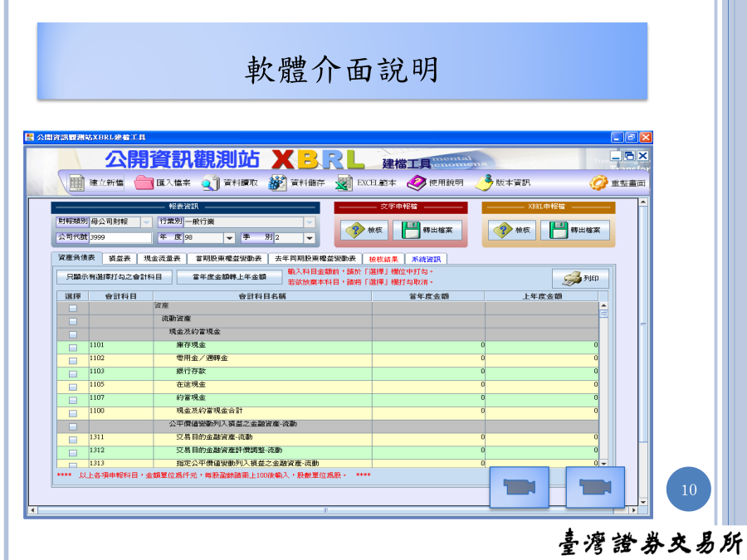The height and width of the screenshot is (560, 747).
Task: Click the outer panel's scroll-down arrow
Action: [x=643, y=502]
